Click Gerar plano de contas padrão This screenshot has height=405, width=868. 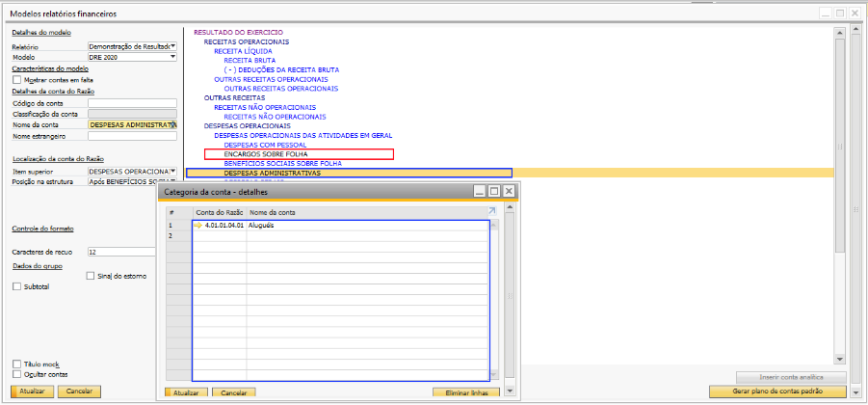[x=778, y=391]
